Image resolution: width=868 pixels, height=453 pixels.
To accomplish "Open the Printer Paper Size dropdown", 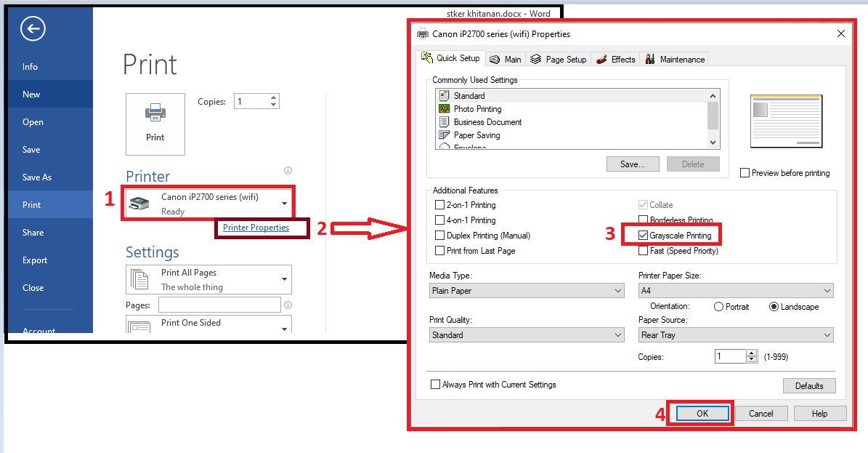I will tap(736, 291).
